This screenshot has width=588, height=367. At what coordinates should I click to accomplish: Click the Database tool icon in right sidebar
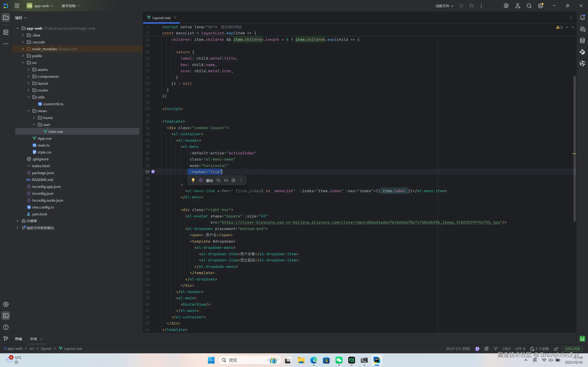(x=582, y=41)
